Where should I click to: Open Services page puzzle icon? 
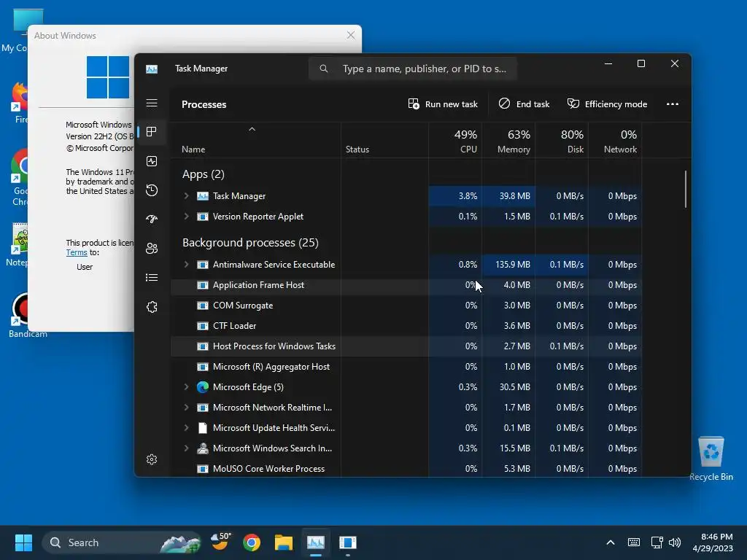tap(152, 307)
